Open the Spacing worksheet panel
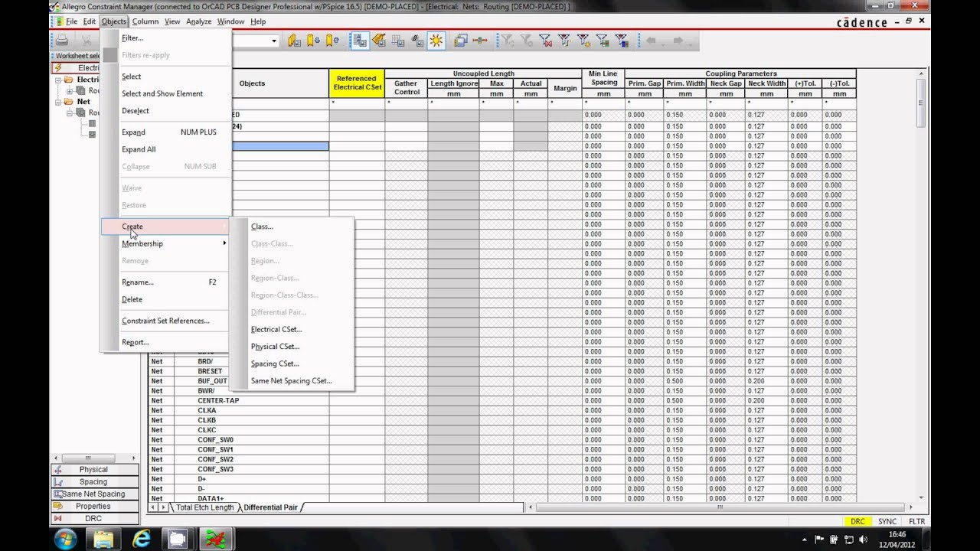980x551 pixels. point(94,481)
